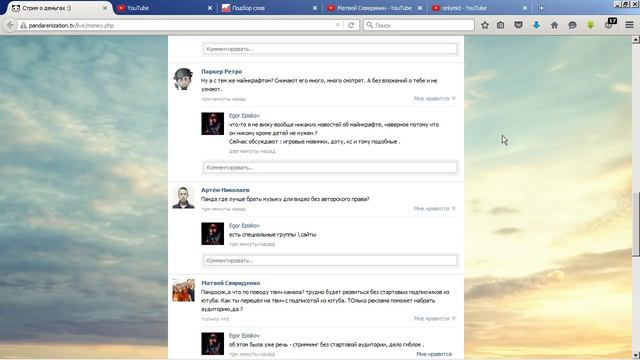Close the YouTube tab
Image resolution: width=640 pixels, height=360 pixels.
(x=210, y=8)
